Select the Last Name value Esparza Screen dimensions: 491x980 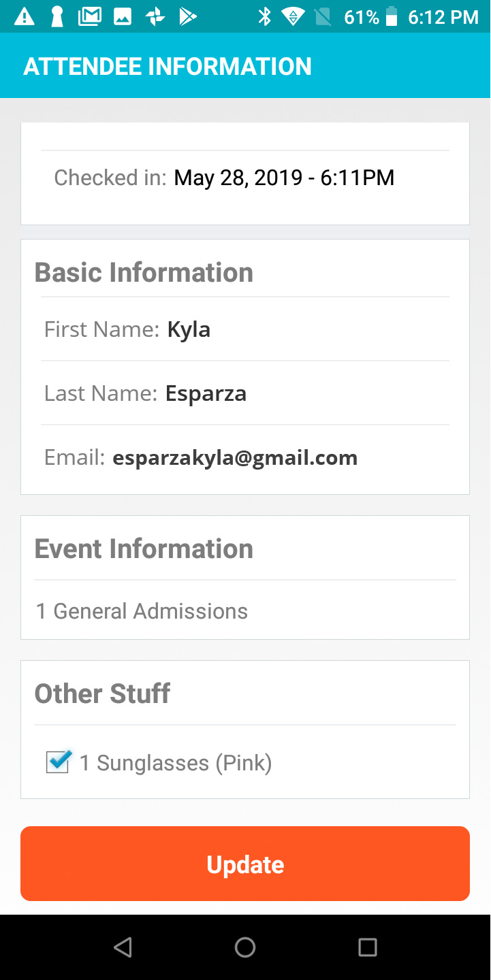(206, 393)
